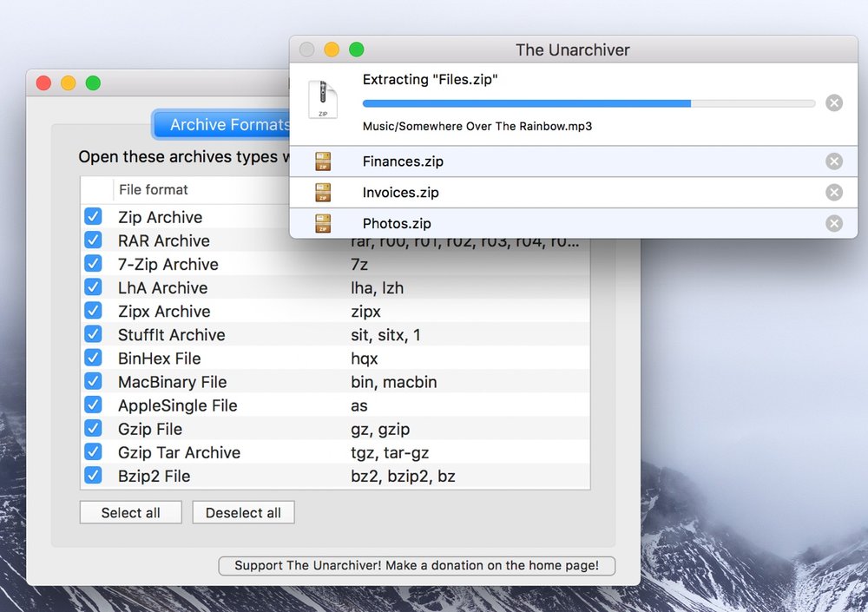Uncheck the Gzip File format
Viewport: 868px width, 612px height.
coord(93,429)
